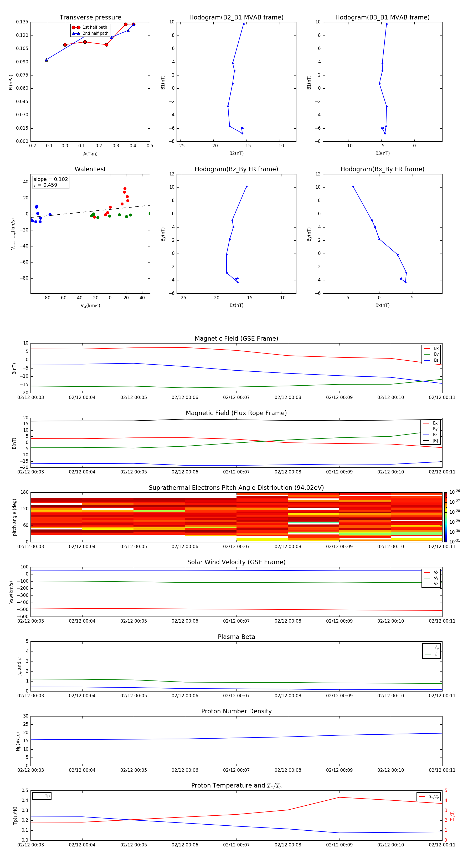Select Bz in the GSE magnetic field legend
Image resolution: width=473 pixels, height=868 pixels.
pyautogui.click(x=431, y=360)
